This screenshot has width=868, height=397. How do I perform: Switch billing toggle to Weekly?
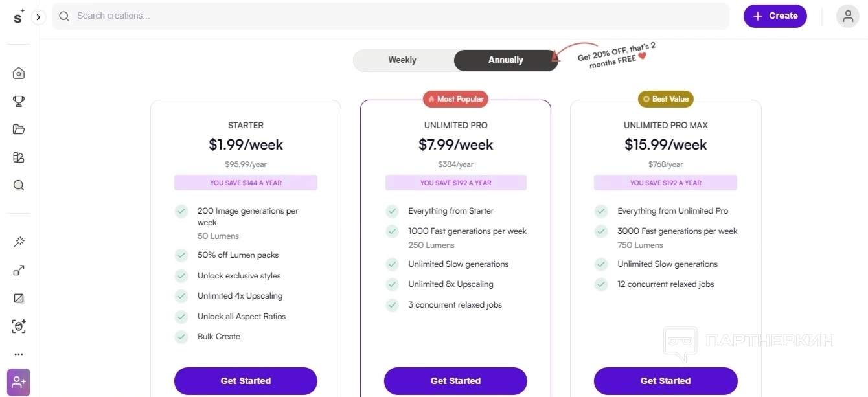pos(402,60)
